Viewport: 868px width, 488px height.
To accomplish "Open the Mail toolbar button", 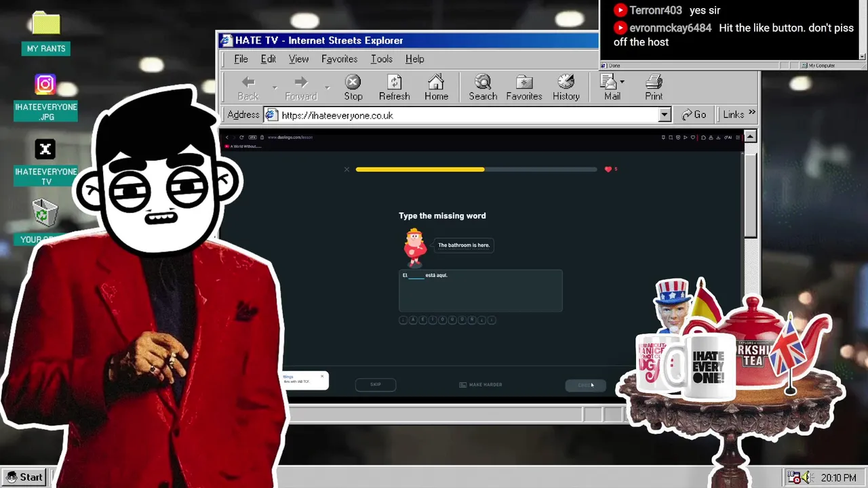I will point(612,88).
